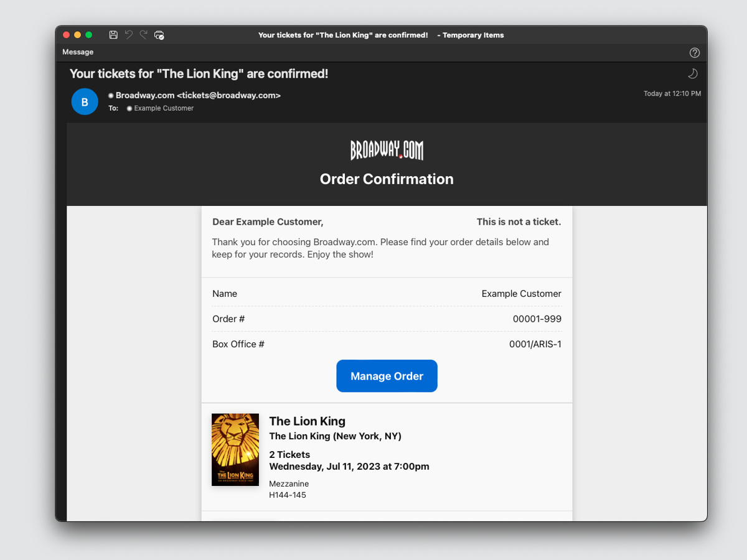Screen dimensions: 747x560
Task: Switch to the Message tab
Action: coord(77,52)
